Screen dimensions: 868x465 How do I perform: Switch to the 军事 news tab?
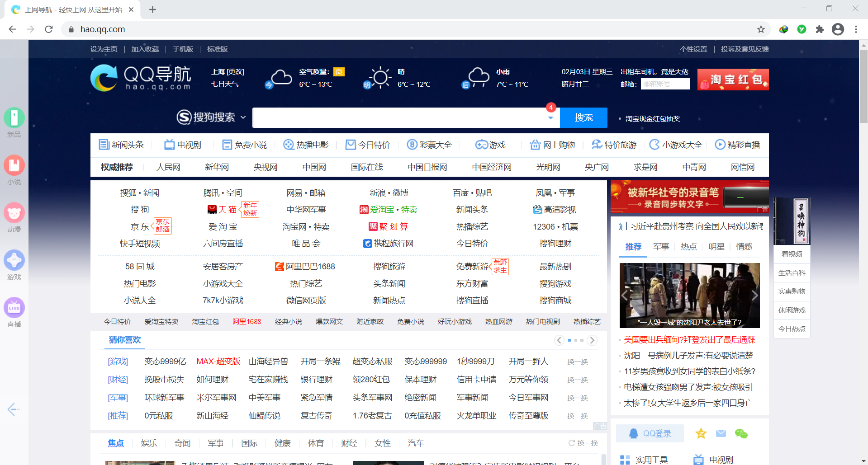(x=661, y=247)
